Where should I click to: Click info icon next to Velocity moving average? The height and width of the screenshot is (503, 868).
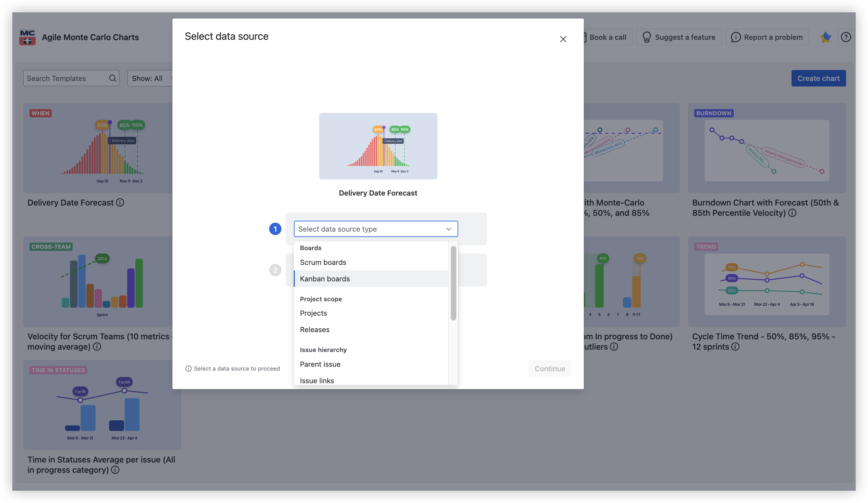[97, 347]
